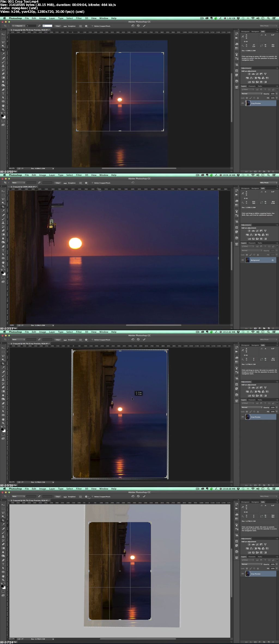Open Spotlight search in the 00:07:14 frame menu bar
The width and height of the screenshot is (279, 644).
[268, 489]
